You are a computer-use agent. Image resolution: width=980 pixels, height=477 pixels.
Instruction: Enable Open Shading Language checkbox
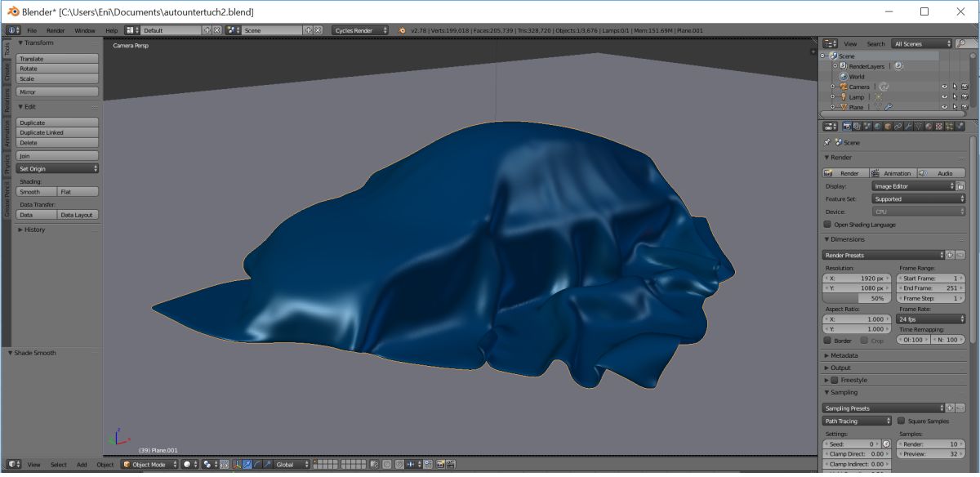(828, 225)
